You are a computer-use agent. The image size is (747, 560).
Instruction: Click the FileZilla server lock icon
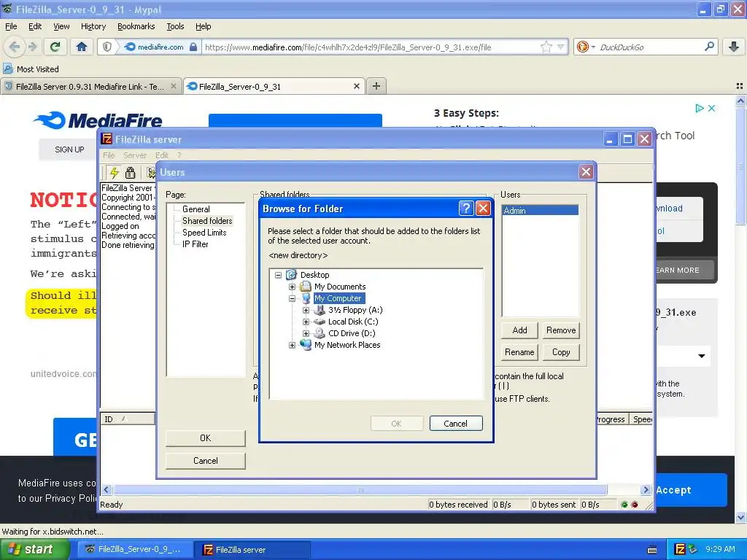pos(130,172)
